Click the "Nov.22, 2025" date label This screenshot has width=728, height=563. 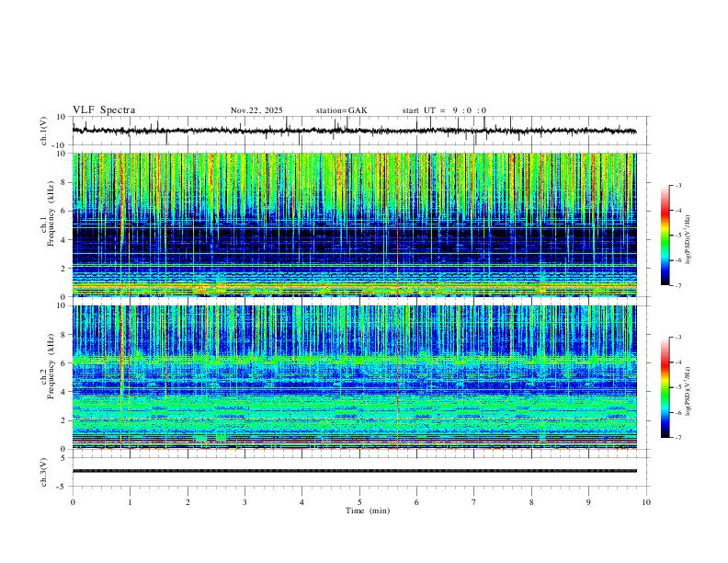click(256, 110)
